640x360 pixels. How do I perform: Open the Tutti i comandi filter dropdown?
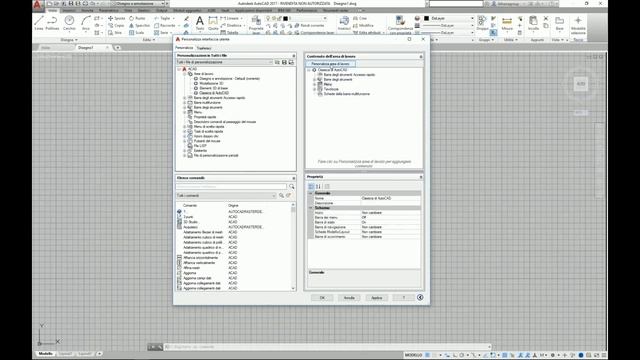pyautogui.click(x=226, y=196)
